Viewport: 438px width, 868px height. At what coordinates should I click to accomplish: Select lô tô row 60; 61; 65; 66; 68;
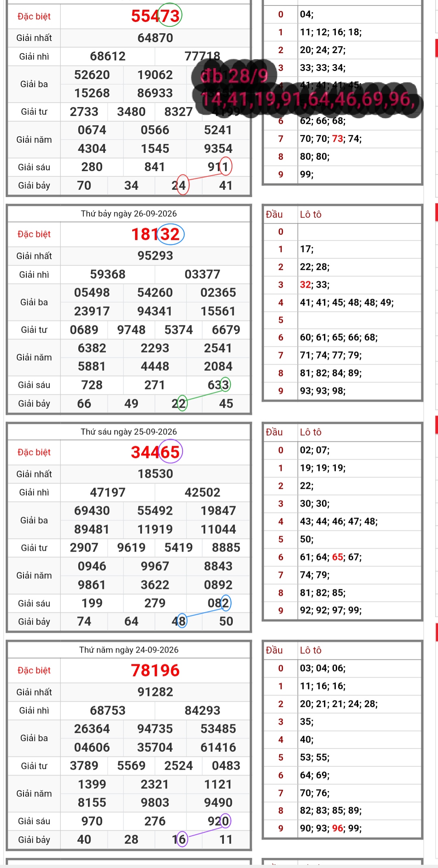click(x=339, y=337)
